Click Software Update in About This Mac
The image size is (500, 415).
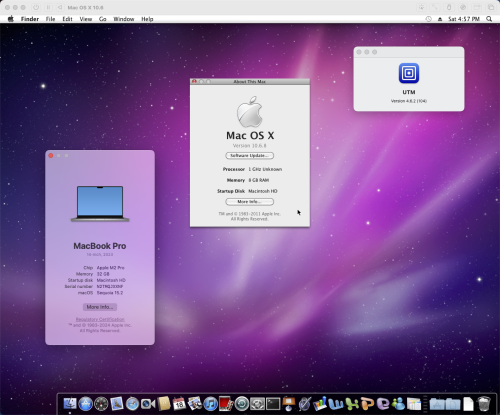point(250,156)
